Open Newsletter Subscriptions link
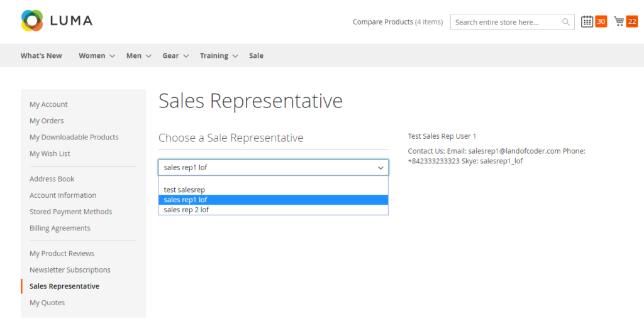Viewport: 644px width, 331px height. 70,270
